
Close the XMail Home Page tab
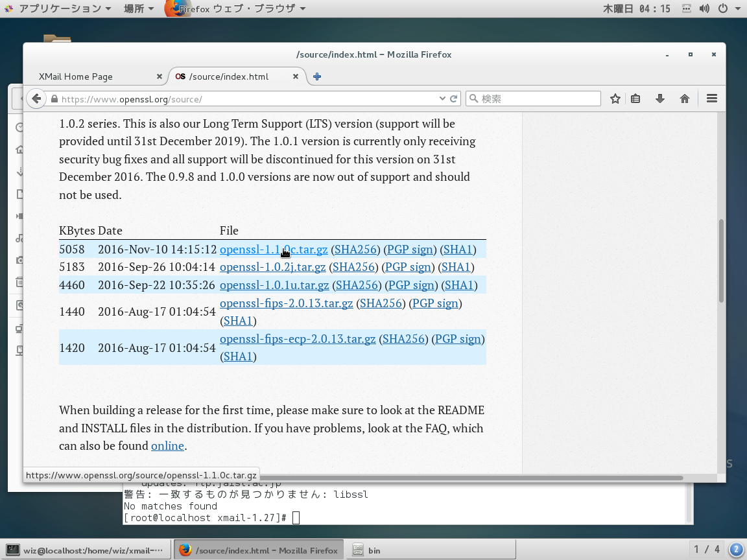coord(159,76)
